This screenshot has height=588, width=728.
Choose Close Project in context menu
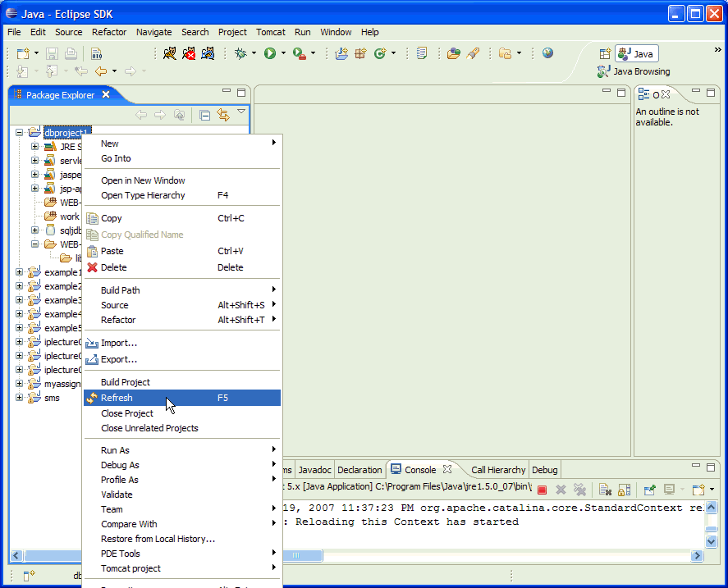[127, 413]
